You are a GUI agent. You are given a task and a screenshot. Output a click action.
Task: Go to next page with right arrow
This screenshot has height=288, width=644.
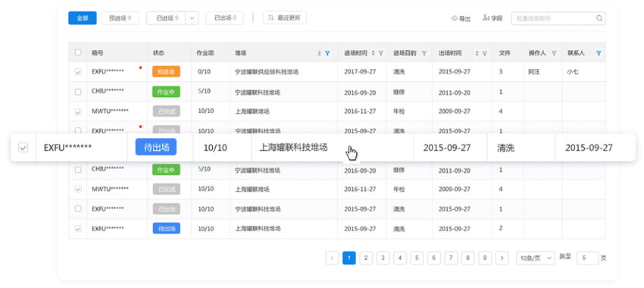point(502,258)
